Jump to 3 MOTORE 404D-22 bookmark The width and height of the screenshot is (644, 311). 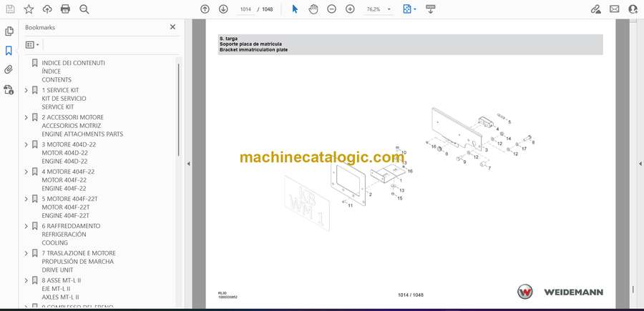click(x=69, y=144)
